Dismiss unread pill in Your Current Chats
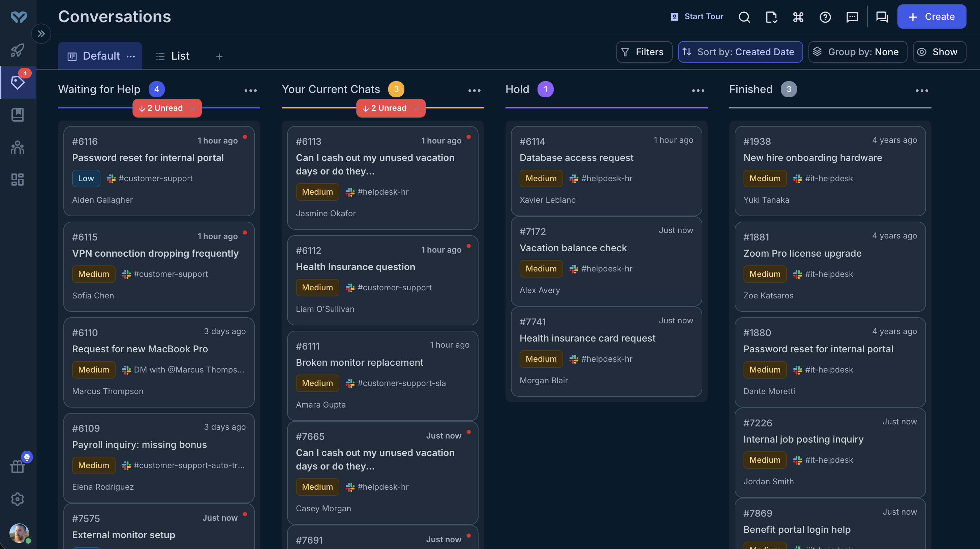This screenshot has height=549, width=980. pyautogui.click(x=416, y=108)
